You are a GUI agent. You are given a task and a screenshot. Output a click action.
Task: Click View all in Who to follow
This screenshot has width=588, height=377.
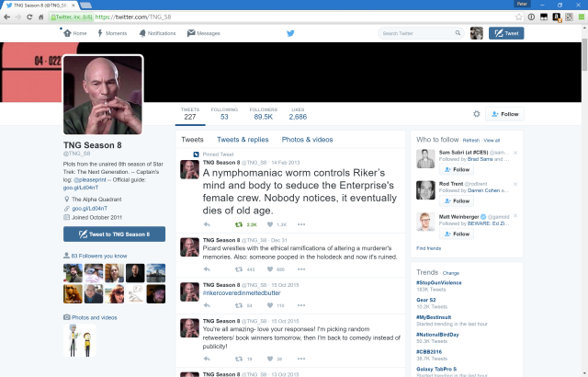click(492, 141)
